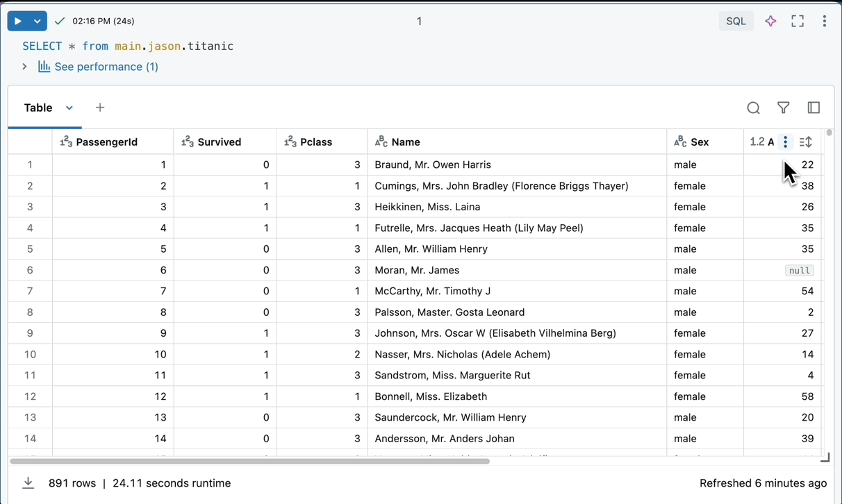The width and height of the screenshot is (842, 504).
Task: Toggle the columns side panel
Action: tap(814, 108)
